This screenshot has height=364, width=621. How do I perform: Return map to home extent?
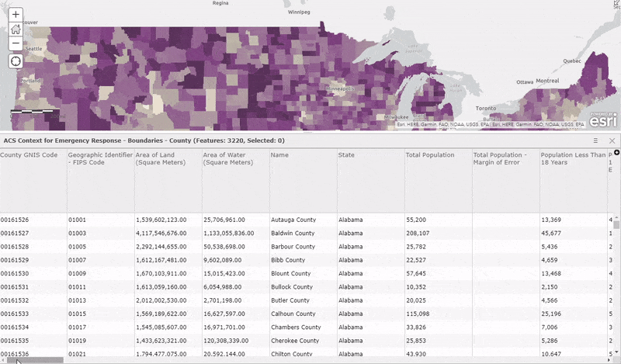[16, 29]
